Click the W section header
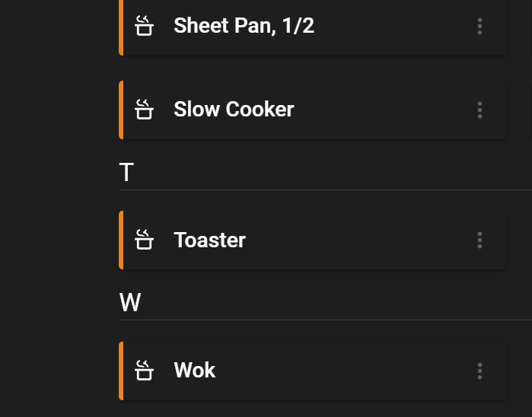This screenshot has height=417, width=532. [130, 302]
